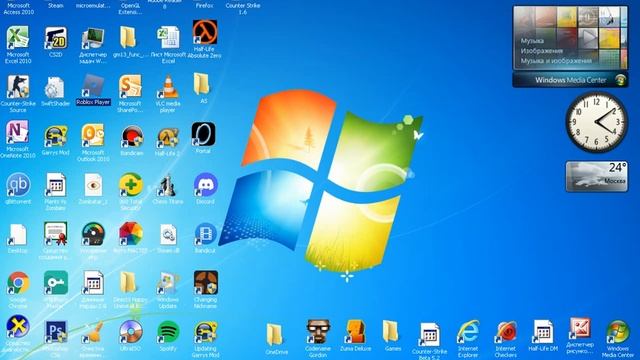640x360 pixels.
Task: Select the UltraISO disc icon
Action: click(x=131, y=332)
